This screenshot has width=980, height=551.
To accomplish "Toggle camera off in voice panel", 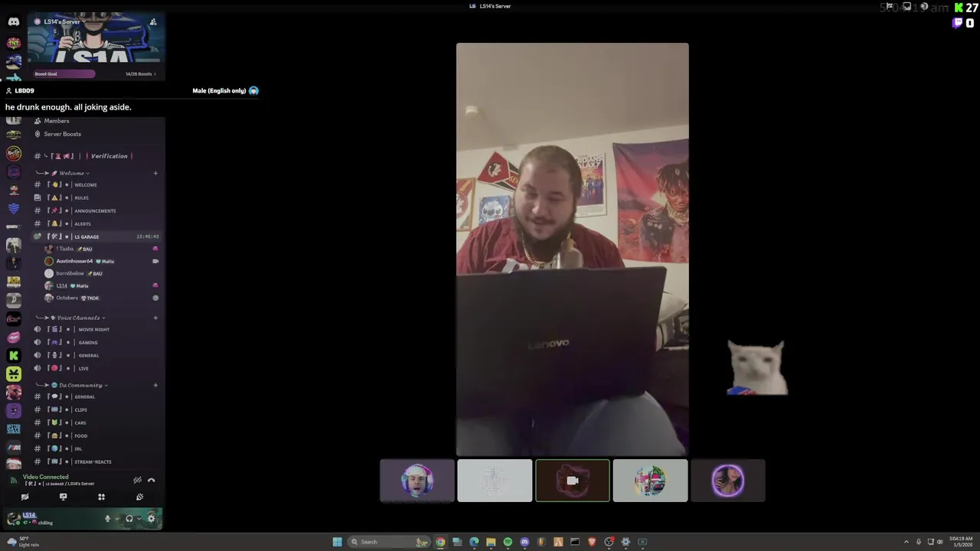I will [x=24, y=497].
